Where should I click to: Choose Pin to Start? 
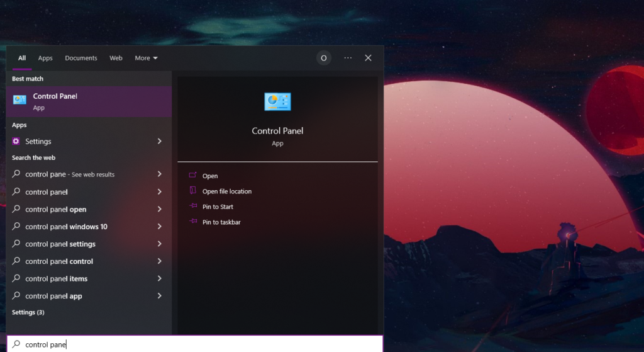click(218, 207)
